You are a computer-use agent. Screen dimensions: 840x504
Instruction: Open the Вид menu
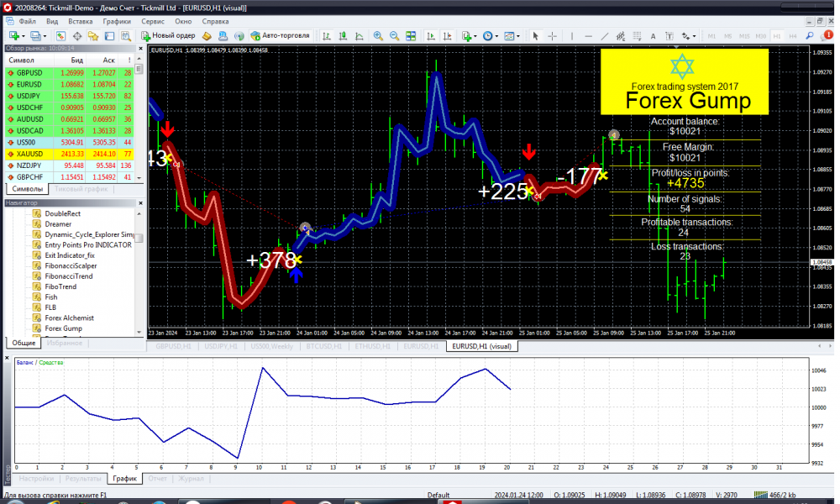point(52,22)
